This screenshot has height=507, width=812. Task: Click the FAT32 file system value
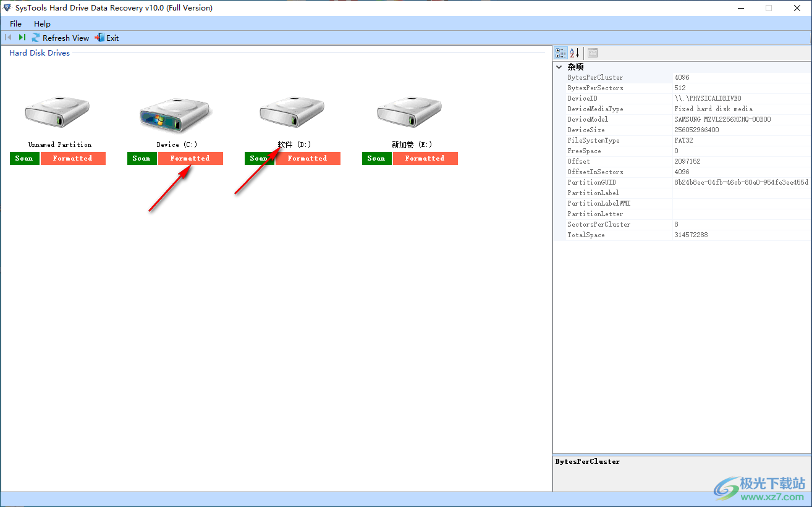[x=683, y=141]
